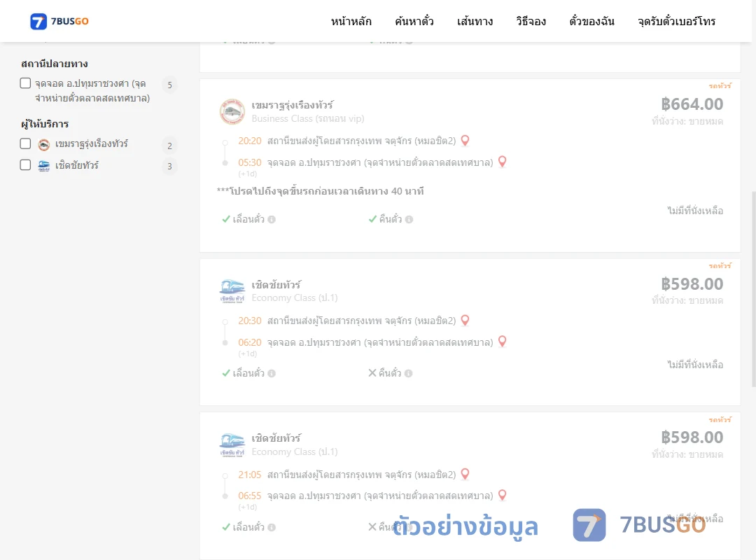Click the รถทัวร์ tag on the ฿664 card
This screenshot has width=756, height=560.
click(x=720, y=86)
